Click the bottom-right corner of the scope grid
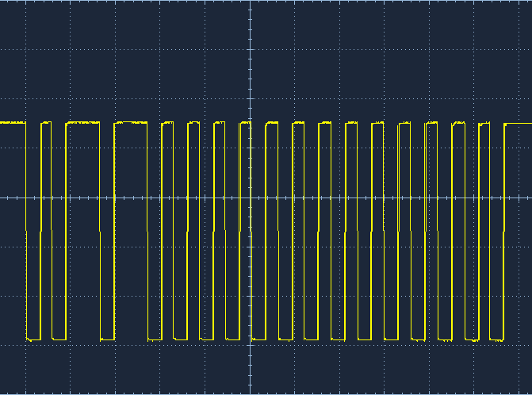The width and height of the screenshot is (532, 395). pos(530,393)
